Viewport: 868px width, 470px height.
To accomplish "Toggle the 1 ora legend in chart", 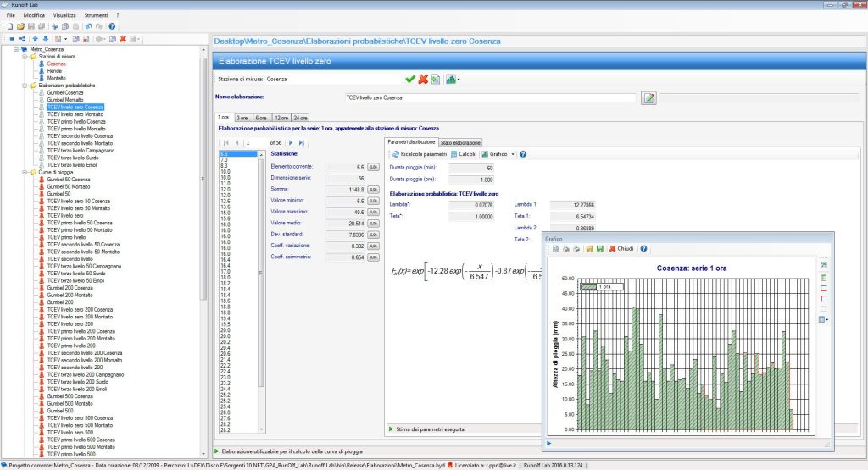I will click(600, 287).
